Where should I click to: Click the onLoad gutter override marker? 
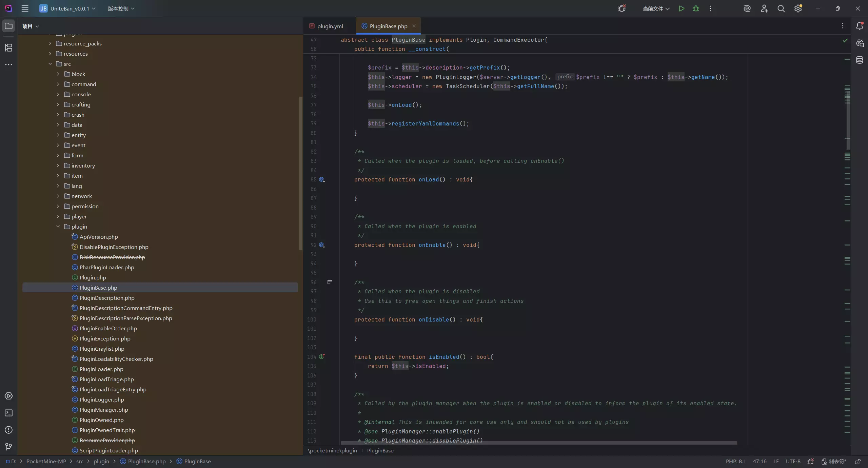[322, 180]
